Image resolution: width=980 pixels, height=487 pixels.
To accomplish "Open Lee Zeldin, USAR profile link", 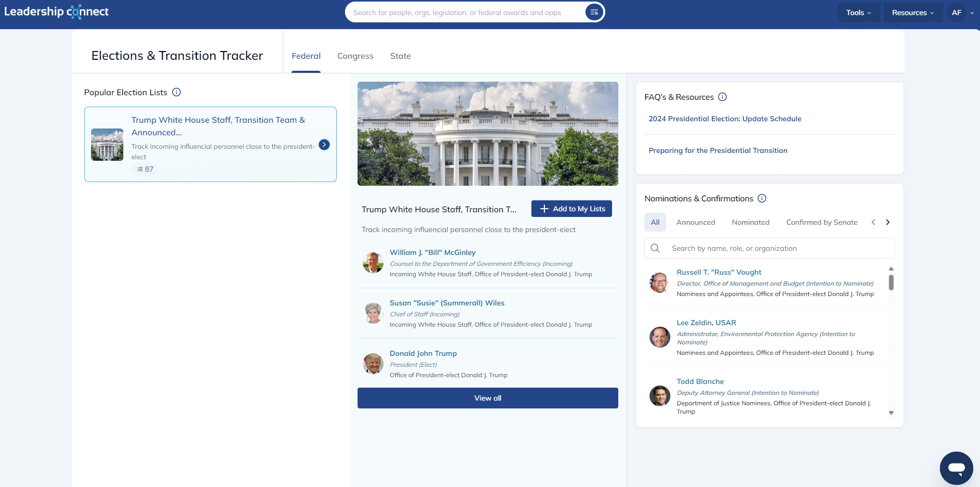I will pyautogui.click(x=706, y=323).
